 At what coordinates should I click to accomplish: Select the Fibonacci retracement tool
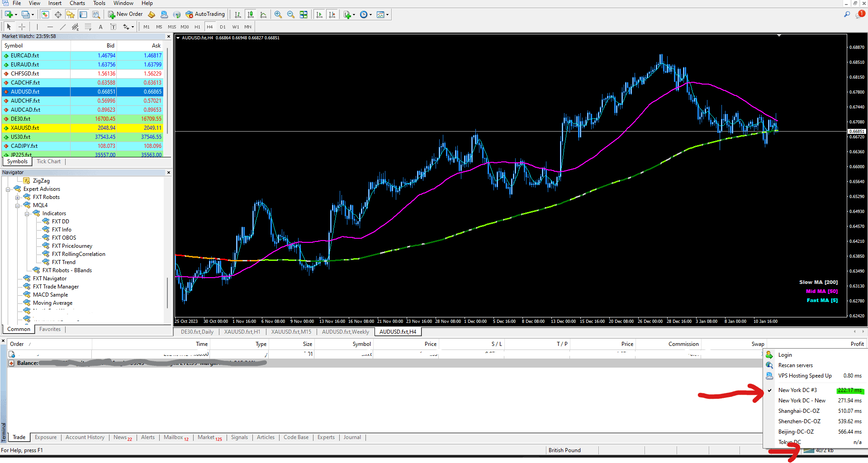[x=88, y=27]
